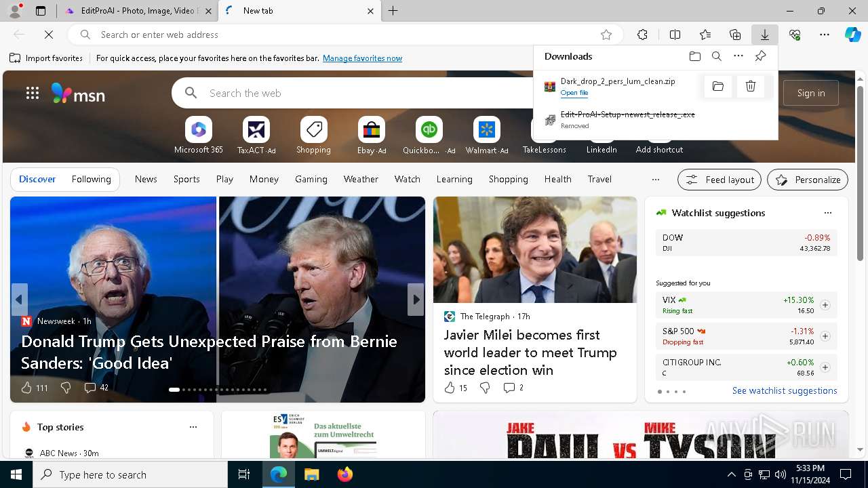This screenshot has width=868, height=488.
Task: Select the Discover feed
Action: [37, 179]
